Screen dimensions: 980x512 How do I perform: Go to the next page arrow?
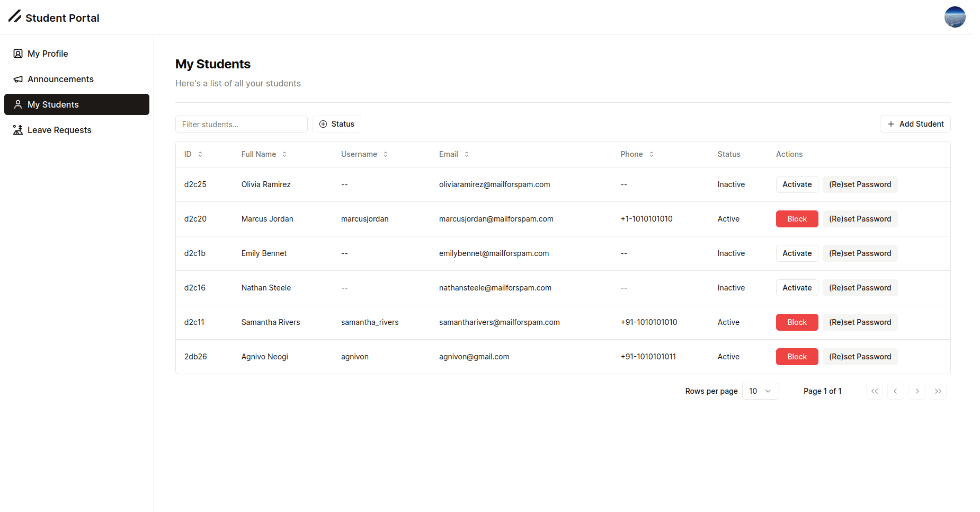[917, 391]
